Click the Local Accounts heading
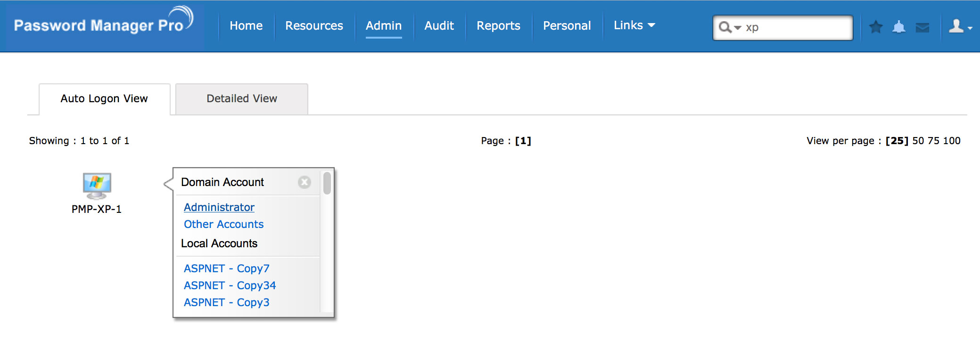 coord(219,243)
